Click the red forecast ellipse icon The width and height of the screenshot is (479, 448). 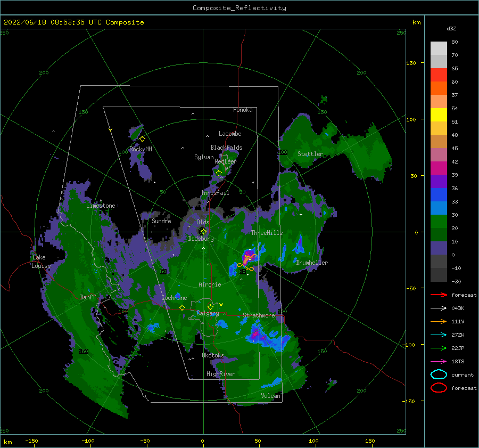439,388
